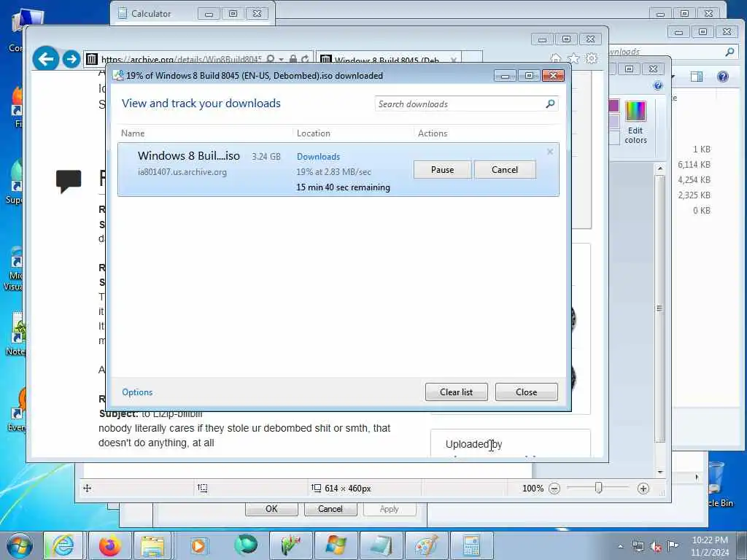Open a new tab in Internet Explorer
Image resolution: width=747 pixels, height=560 pixels.
click(472, 58)
